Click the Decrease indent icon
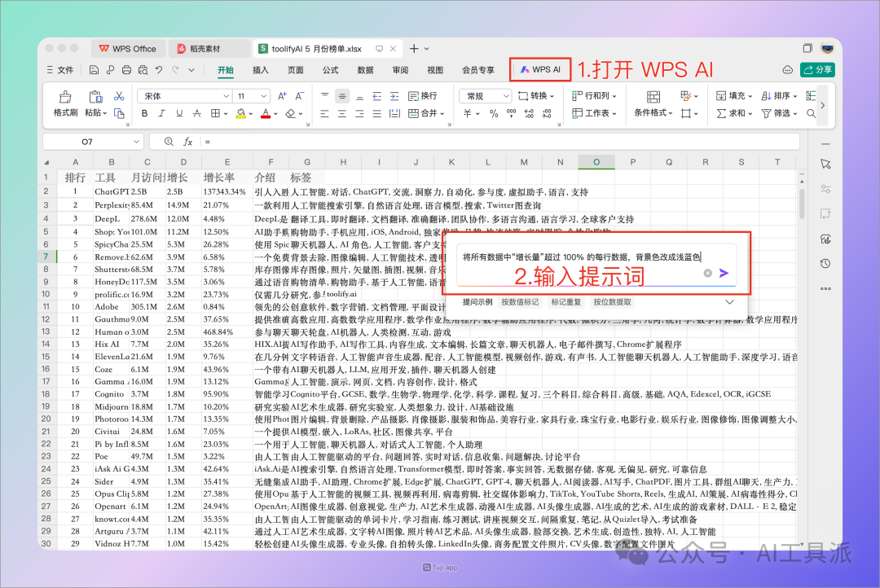Screen dimensions: 880x588 pyautogui.click(x=377, y=96)
